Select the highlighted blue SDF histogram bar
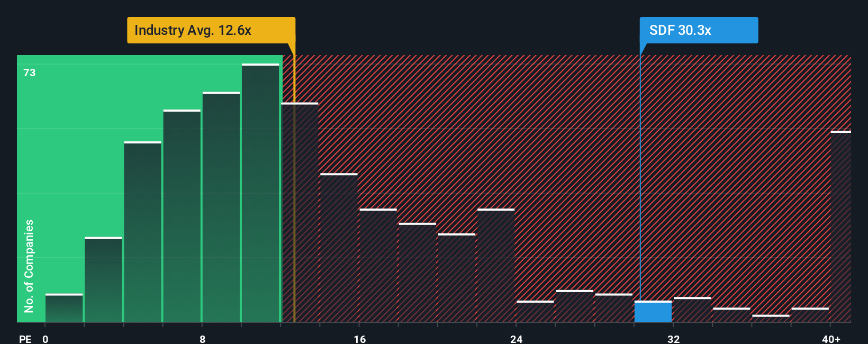The height and width of the screenshot is (344, 868). [653, 311]
